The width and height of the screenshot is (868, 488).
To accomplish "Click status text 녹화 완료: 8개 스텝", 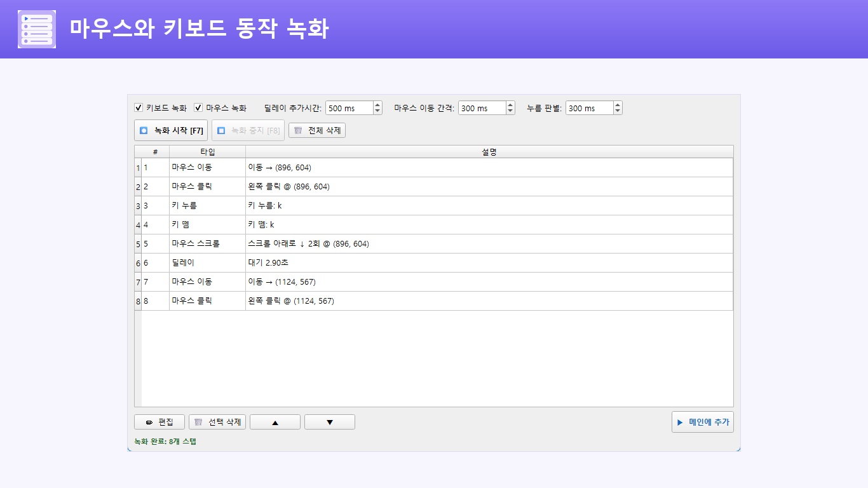I will (165, 442).
